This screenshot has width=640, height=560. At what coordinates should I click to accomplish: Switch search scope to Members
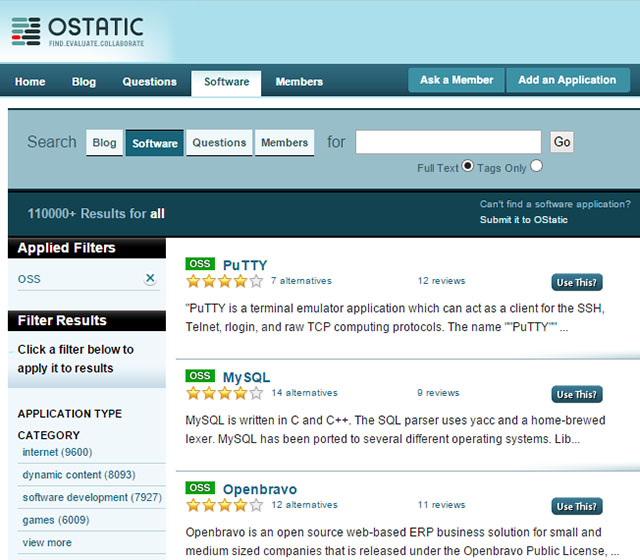284,142
